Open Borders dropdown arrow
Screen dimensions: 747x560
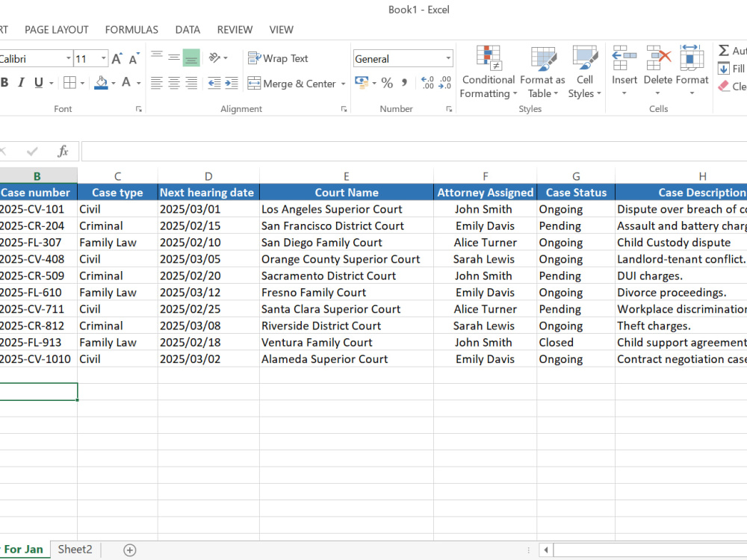82,84
